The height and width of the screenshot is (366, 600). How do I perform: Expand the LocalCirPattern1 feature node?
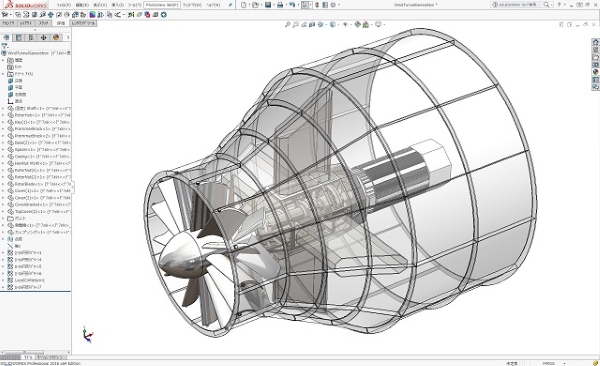point(3,280)
